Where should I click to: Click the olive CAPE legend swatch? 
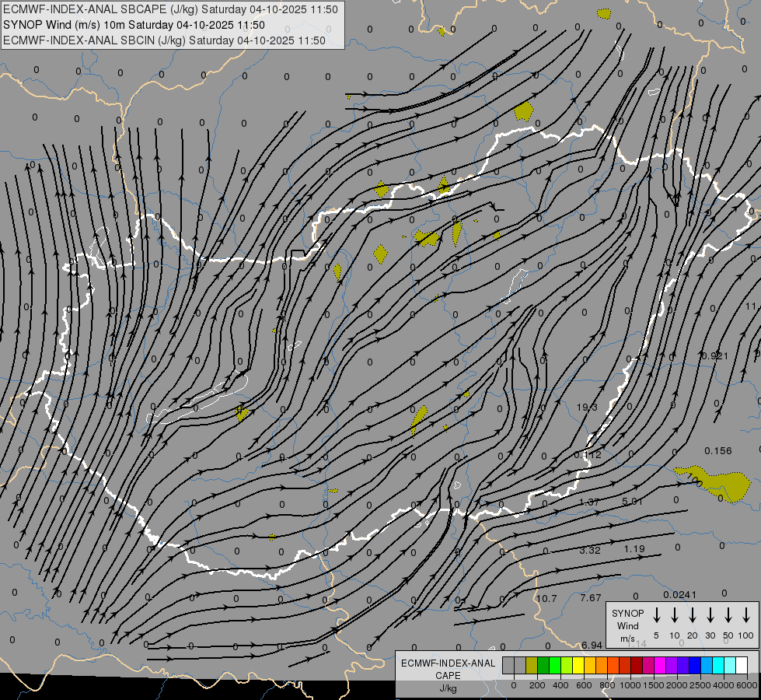coord(532,665)
